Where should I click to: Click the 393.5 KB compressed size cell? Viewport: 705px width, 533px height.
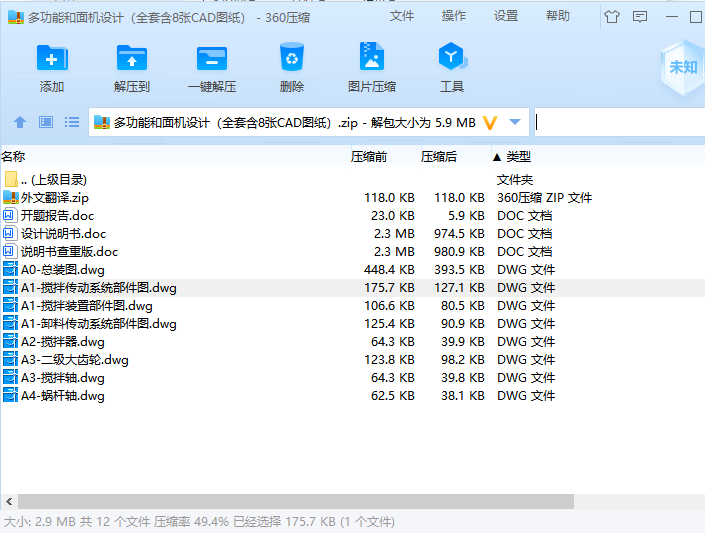click(x=459, y=269)
